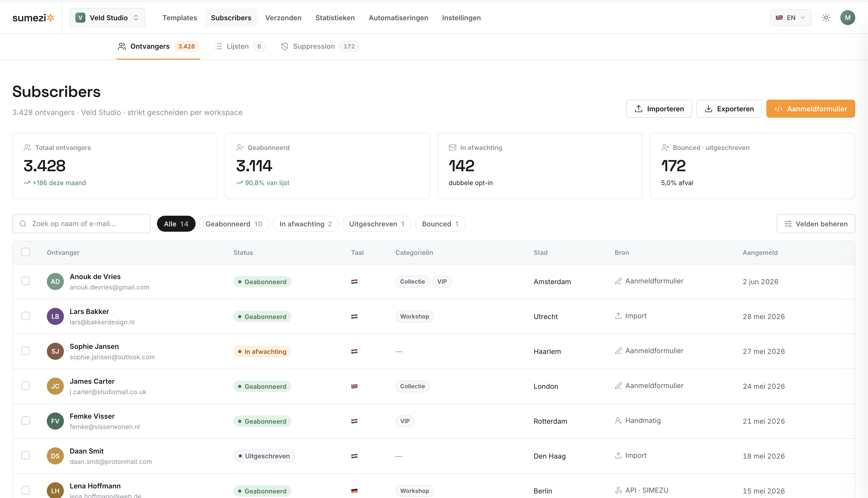The height and width of the screenshot is (498, 868).
Task: Go to Verzonden in the top navigation
Action: tap(283, 18)
